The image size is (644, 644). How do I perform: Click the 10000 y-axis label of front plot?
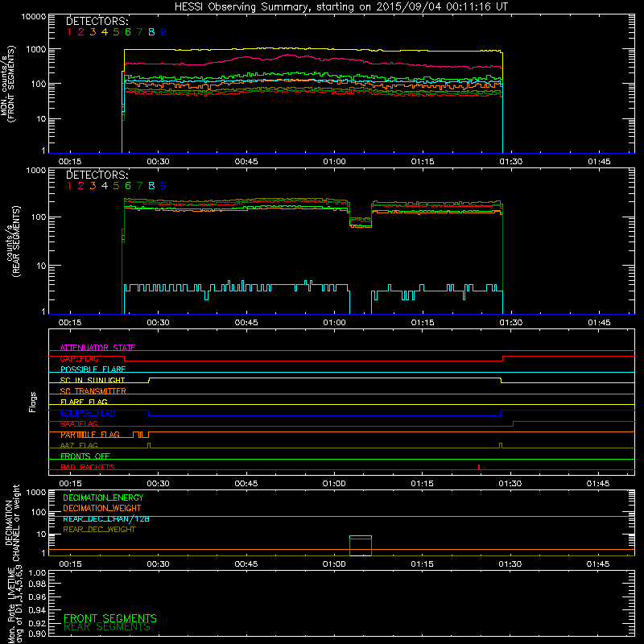coord(34,17)
